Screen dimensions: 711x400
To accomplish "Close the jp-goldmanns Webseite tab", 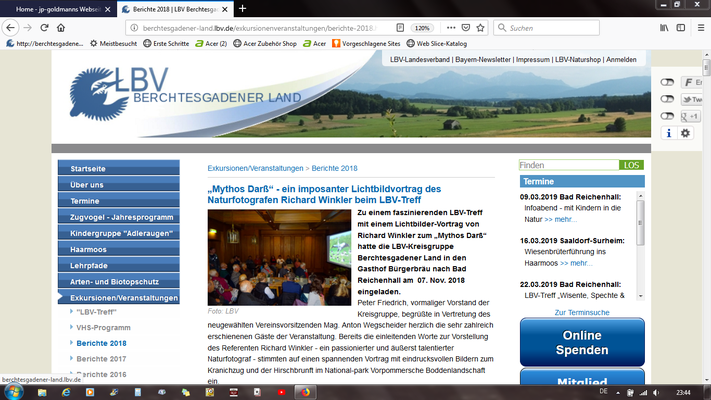I will (107, 9).
